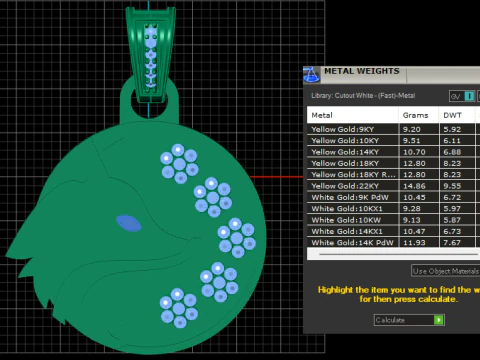The height and width of the screenshot is (360, 480).
Task: Select the DWT column header
Action: 457,115
